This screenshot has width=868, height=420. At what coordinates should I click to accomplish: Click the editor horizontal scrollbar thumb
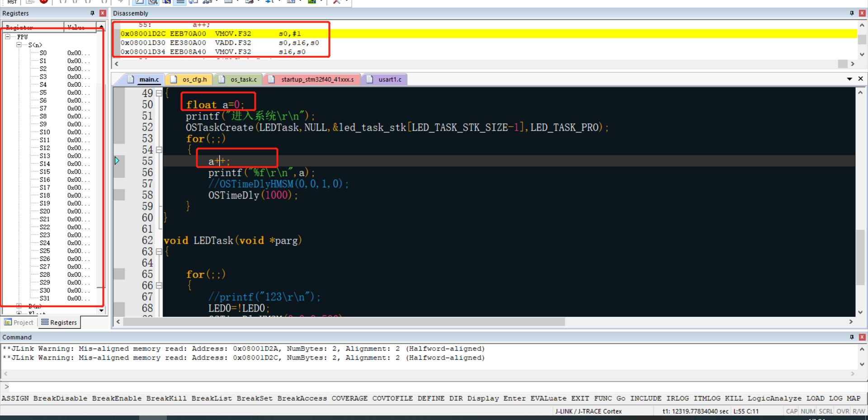pyautogui.click(x=344, y=322)
